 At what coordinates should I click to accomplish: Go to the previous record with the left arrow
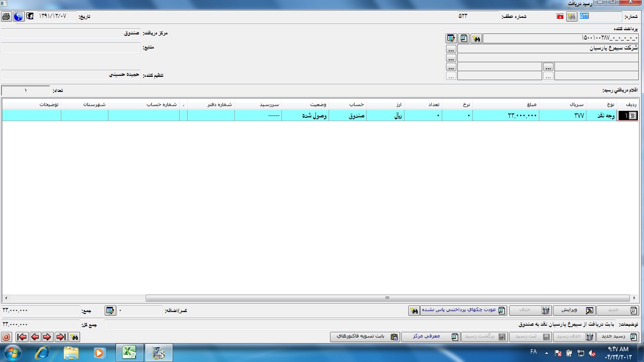click(x=35, y=337)
